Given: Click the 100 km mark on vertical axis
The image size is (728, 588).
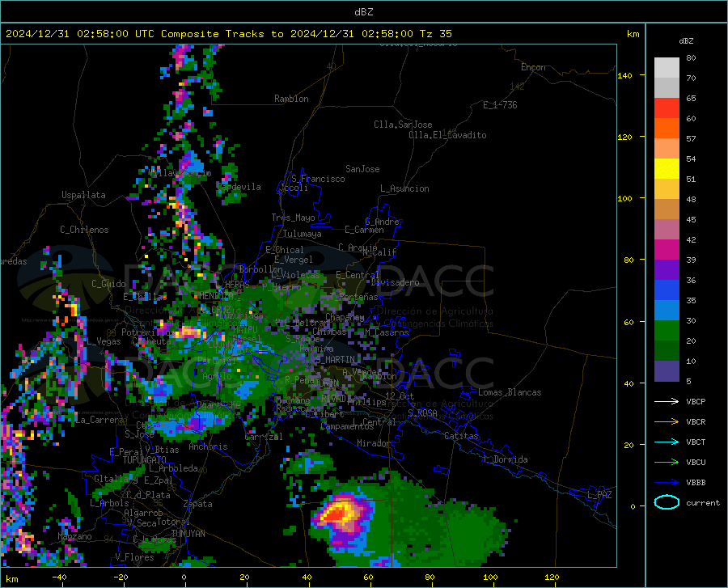Looking at the screenshot, I should point(624,198).
